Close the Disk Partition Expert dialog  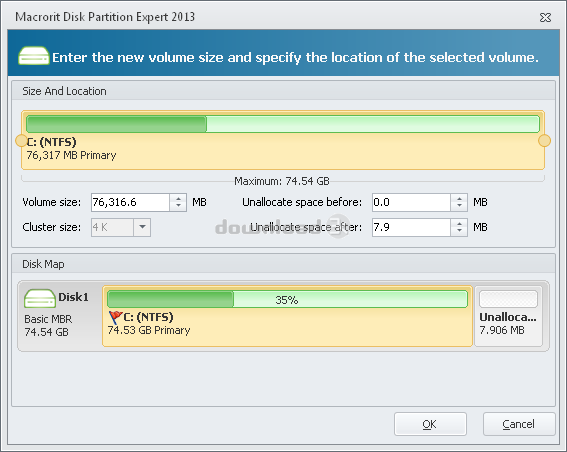pos(545,17)
